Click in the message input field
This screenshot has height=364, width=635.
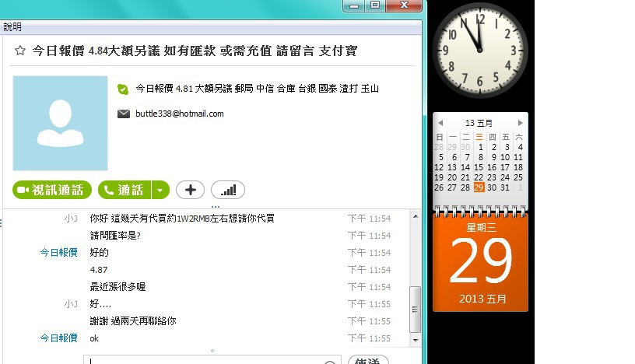[x=212, y=359]
